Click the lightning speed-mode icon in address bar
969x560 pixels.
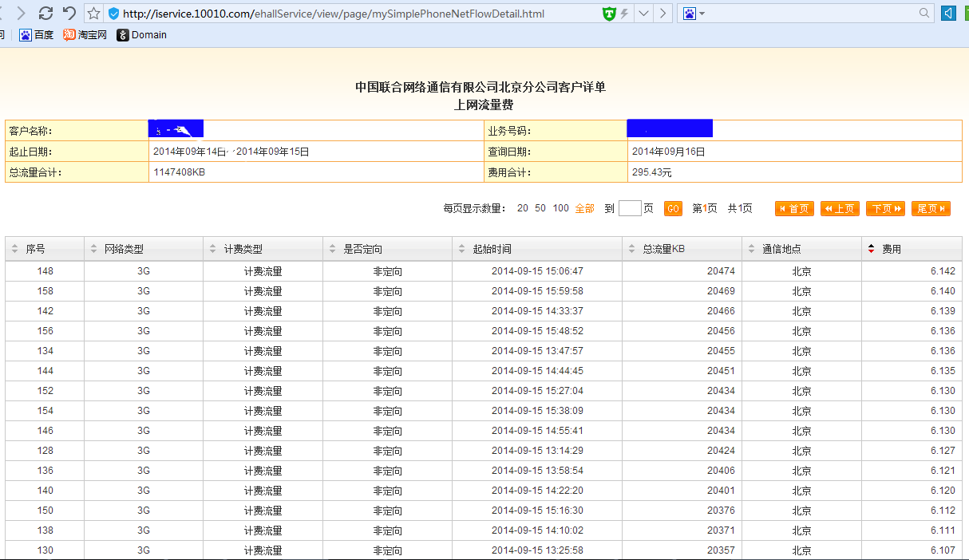[624, 14]
